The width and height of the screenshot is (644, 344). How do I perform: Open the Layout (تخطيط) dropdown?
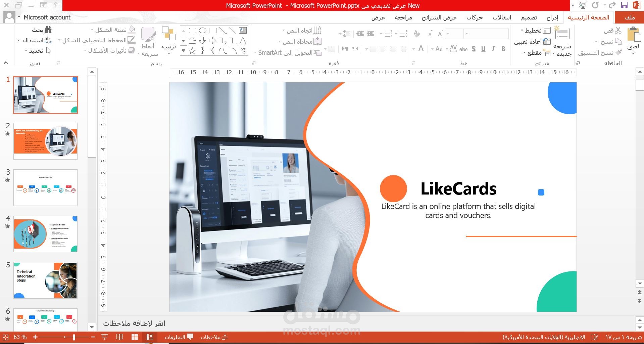pyautogui.click(x=535, y=31)
